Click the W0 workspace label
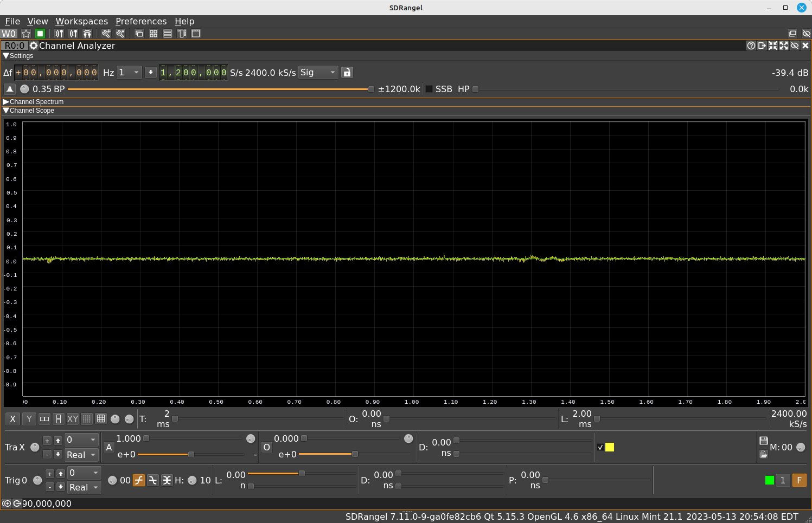 point(9,34)
